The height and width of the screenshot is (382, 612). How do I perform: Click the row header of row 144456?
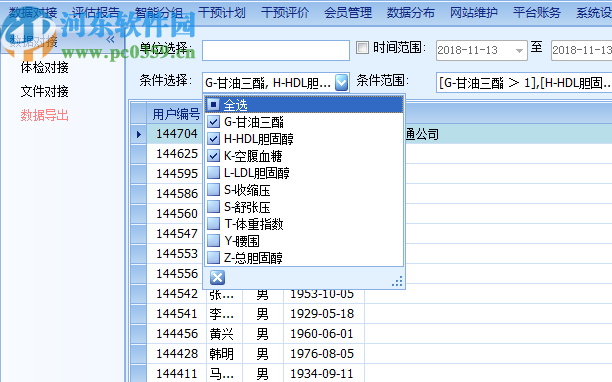(x=139, y=334)
